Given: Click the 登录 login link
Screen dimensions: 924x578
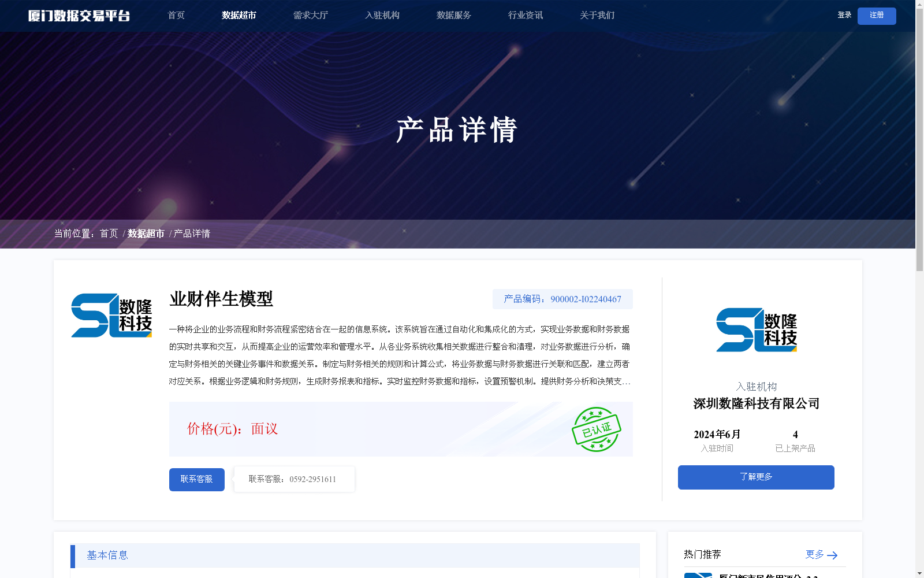Looking at the screenshot, I should [x=844, y=15].
